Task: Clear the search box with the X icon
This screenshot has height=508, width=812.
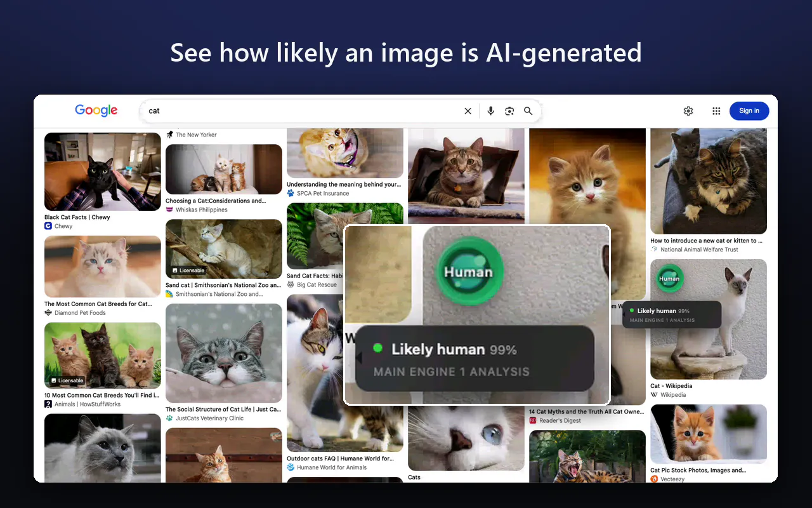Action: (468, 111)
